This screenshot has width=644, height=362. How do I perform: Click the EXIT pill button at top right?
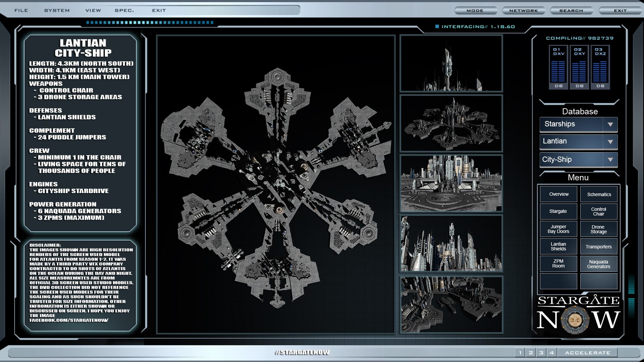[621, 11]
